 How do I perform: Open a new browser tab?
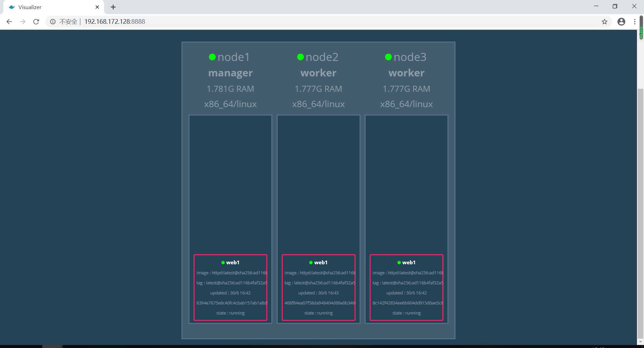(x=113, y=7)
